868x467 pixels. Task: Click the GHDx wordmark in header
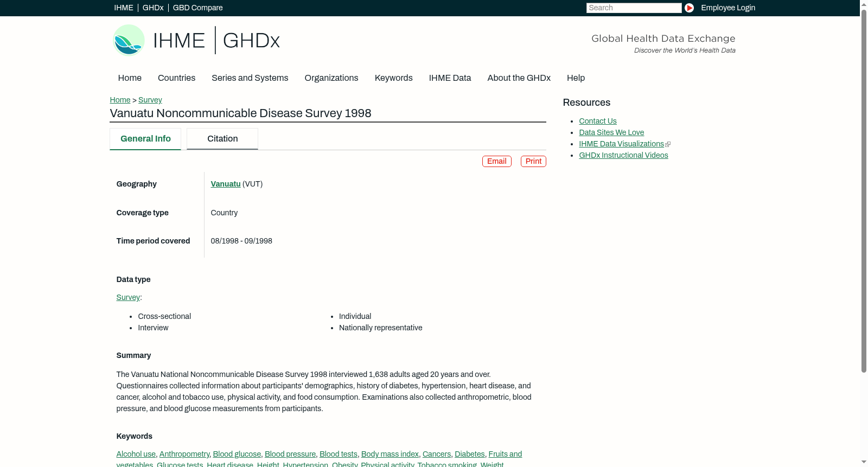tap(251, 41)
